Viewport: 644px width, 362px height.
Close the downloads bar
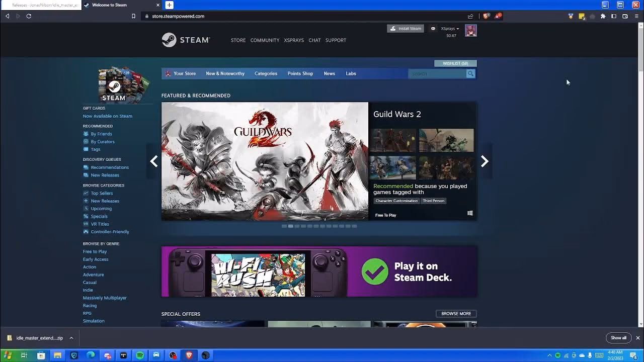click(637, 338)
